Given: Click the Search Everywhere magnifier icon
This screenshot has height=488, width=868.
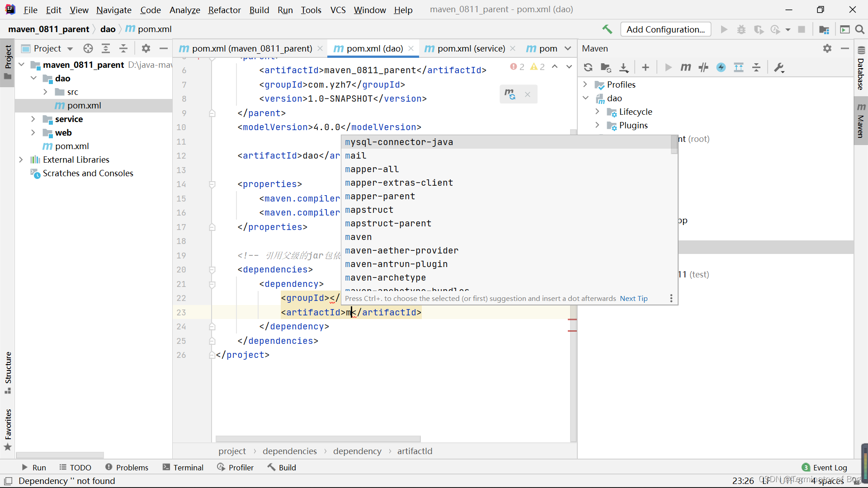Looking at the screenshot, I should [860, 29].
